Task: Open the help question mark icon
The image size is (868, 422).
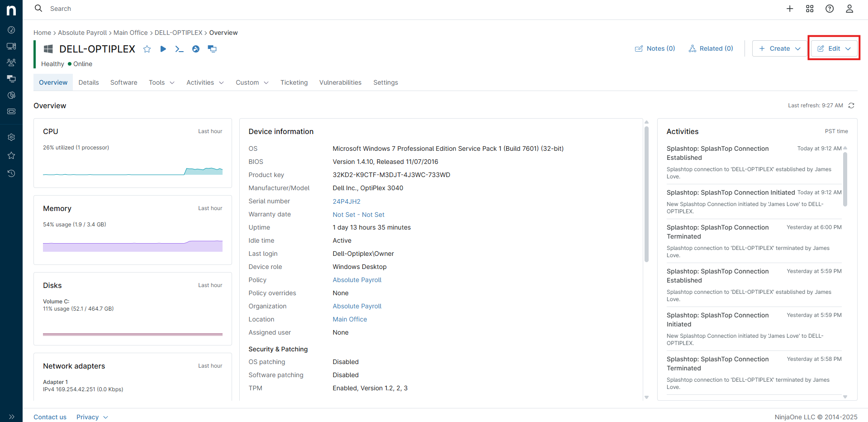Action: pos(830,9)
